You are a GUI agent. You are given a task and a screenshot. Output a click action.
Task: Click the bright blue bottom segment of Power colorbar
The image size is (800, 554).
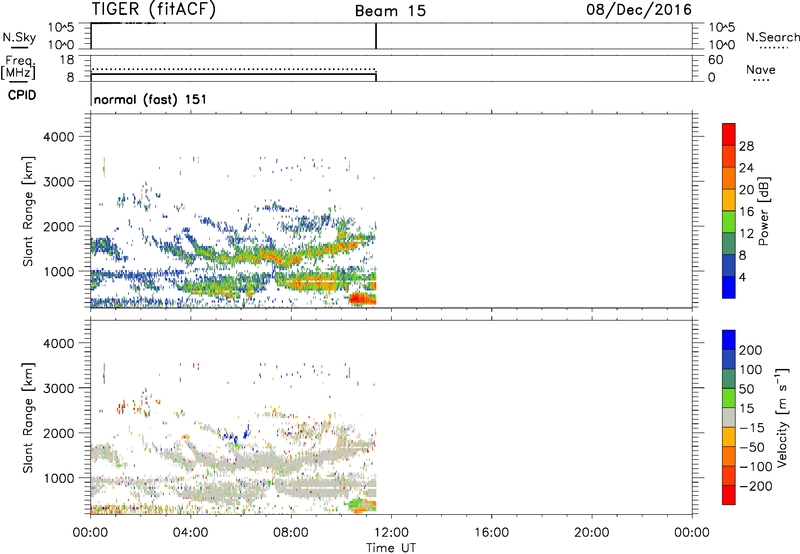coord(729,287)
